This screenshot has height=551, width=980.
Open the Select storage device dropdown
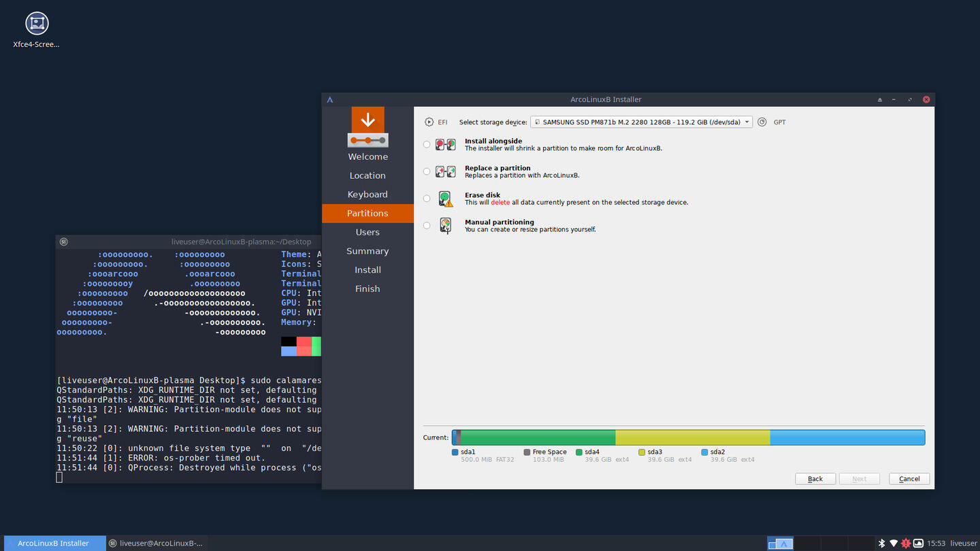[641, 122]
